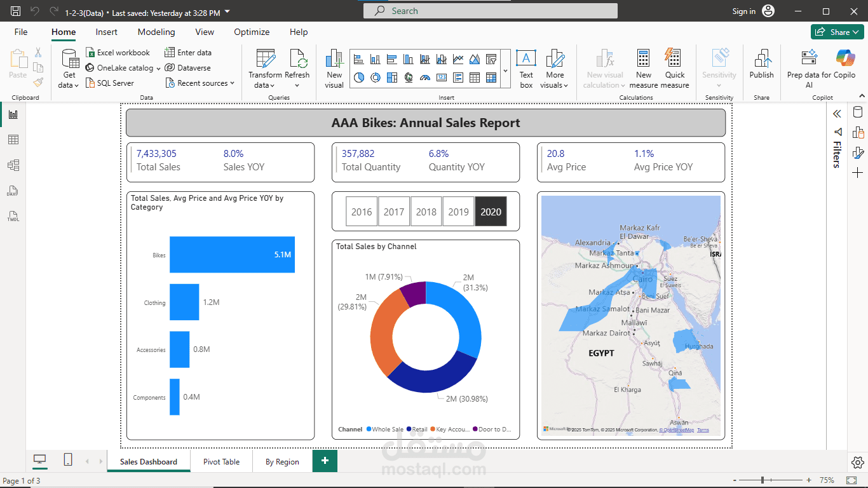The image size is (868, 488).
Task: Click SQL Server data source
Action: 109,83
